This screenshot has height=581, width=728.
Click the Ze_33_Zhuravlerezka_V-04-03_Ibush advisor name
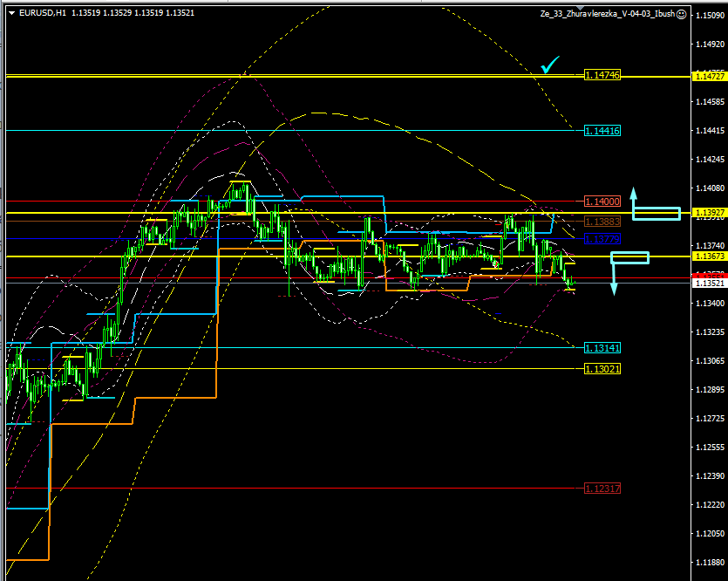point(608,14)
